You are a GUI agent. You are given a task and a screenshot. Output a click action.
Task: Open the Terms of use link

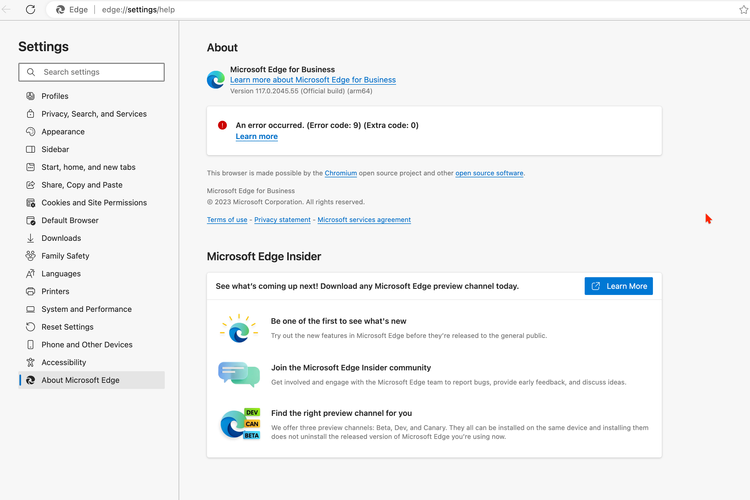click(227, 220)
